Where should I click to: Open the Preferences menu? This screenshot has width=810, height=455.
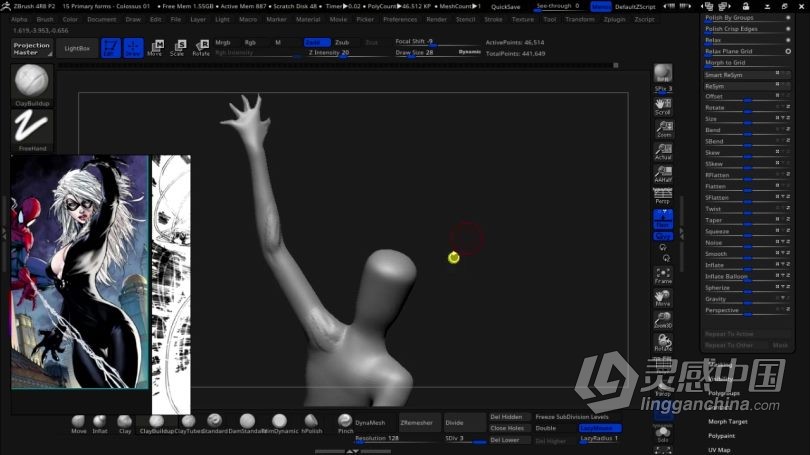pos(400,19)
